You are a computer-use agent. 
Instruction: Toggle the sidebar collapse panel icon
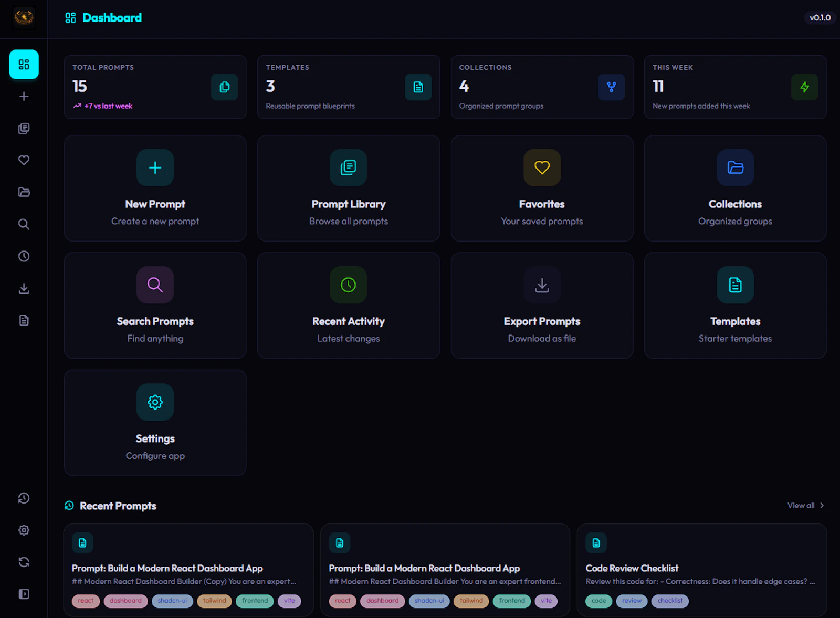(24, 594)
